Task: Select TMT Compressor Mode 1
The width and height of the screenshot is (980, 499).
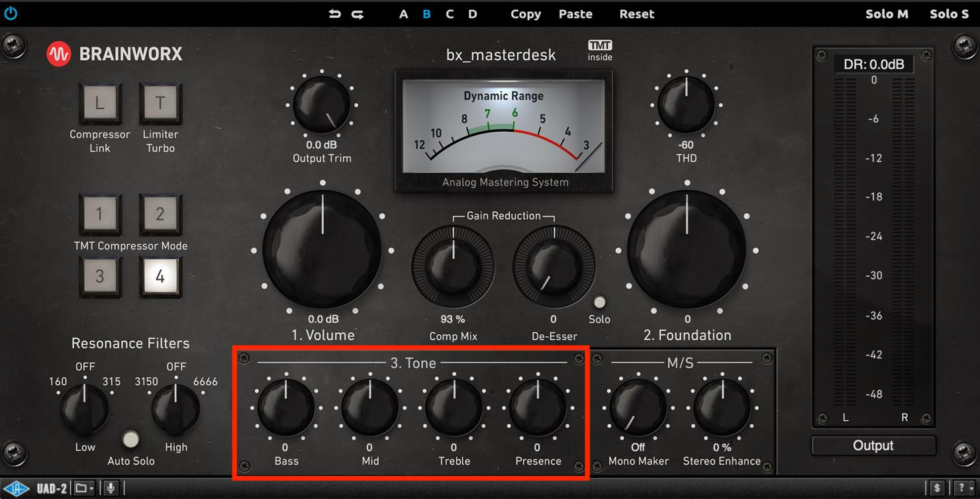Action: pos(100,214)
